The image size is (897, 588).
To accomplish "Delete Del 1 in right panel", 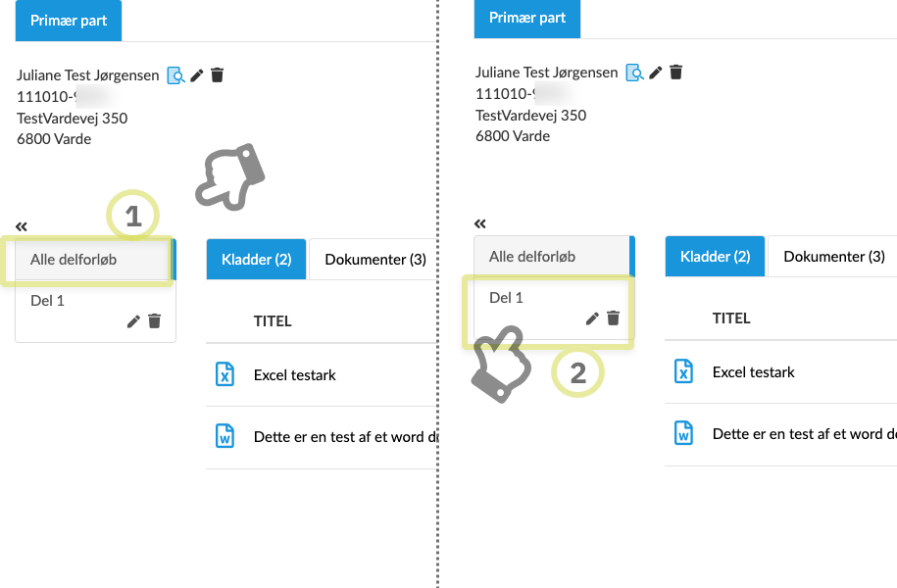I will [613, 318].
